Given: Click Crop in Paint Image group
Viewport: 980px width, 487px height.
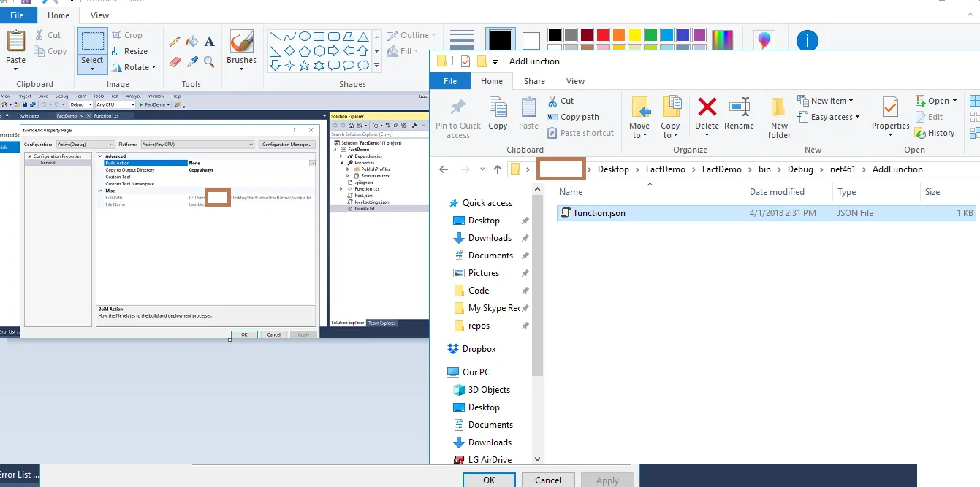Looking at the screenshot, I should pos(127,35).
